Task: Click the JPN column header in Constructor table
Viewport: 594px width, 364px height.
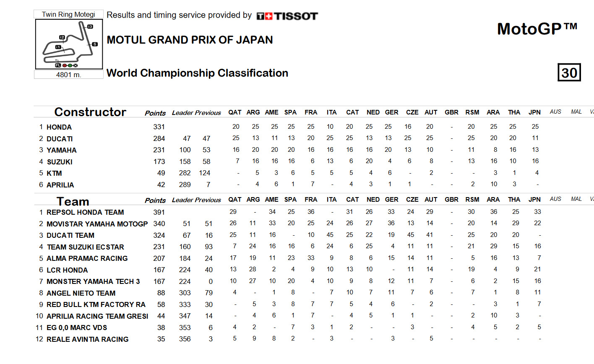Action: [x=534, y=112]
